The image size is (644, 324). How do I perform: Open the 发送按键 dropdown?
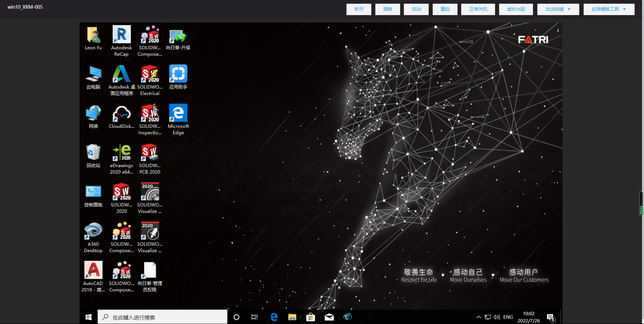558,9
